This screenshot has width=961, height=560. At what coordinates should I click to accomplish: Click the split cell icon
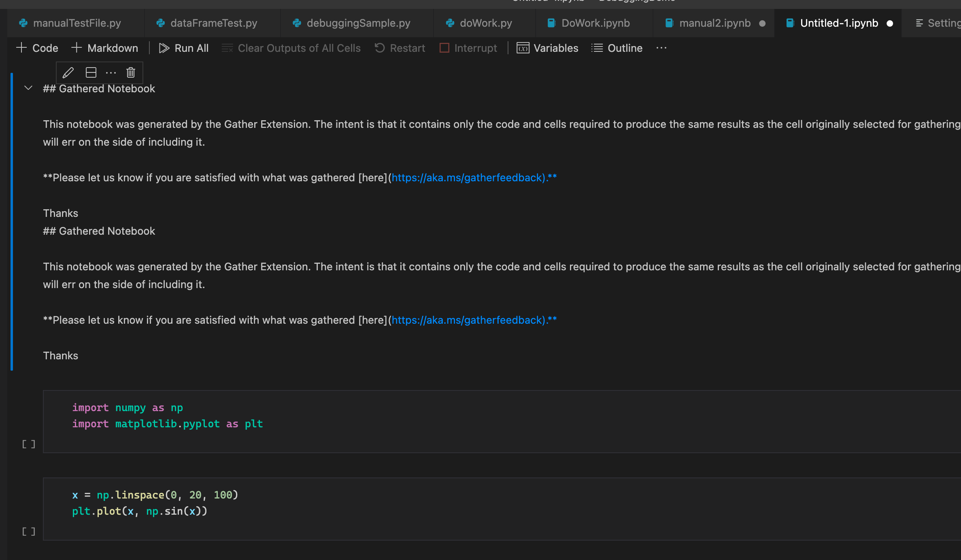coord(91,73)
